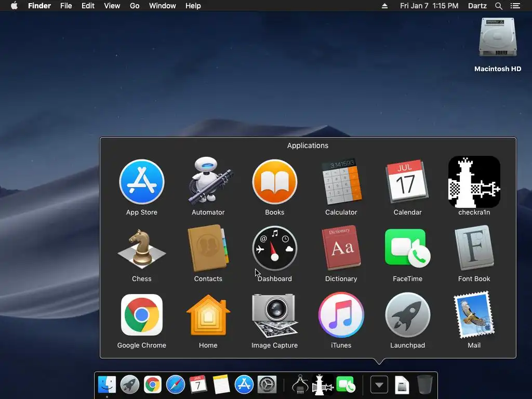Open Notes from the Dock

pyautogui.click(x=221, y=384)
